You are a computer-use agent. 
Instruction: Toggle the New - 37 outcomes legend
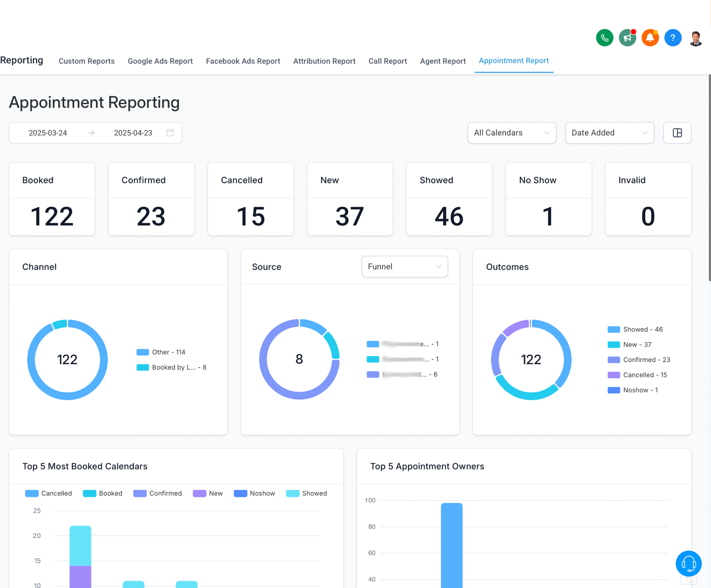click(x=629, y=345)
